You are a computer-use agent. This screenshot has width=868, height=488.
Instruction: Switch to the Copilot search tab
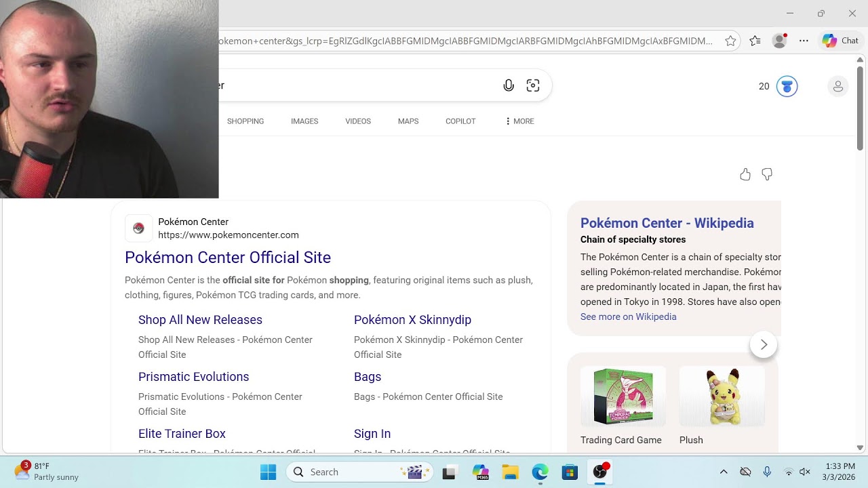click(x=460, y=121)
